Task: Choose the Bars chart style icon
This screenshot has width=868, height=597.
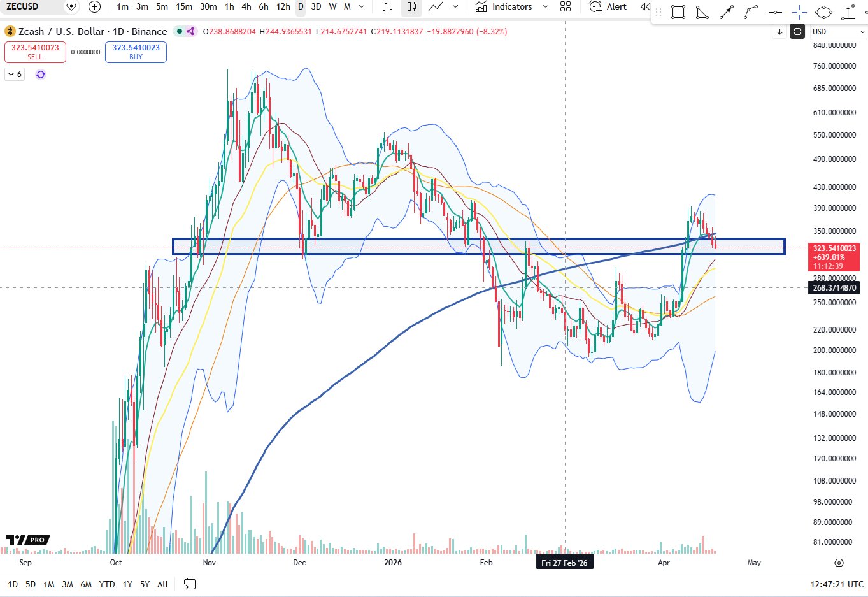Action: coord(387,6)
